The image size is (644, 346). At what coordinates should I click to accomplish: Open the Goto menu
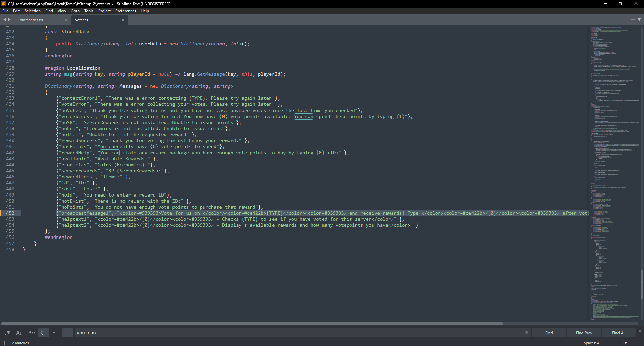[x=75, y=11]
